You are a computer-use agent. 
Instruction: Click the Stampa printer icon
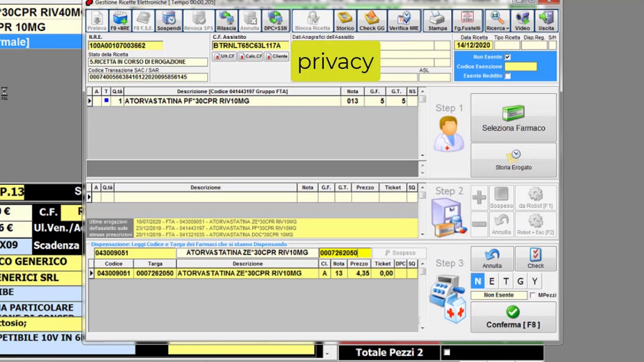tap(438, 21)
